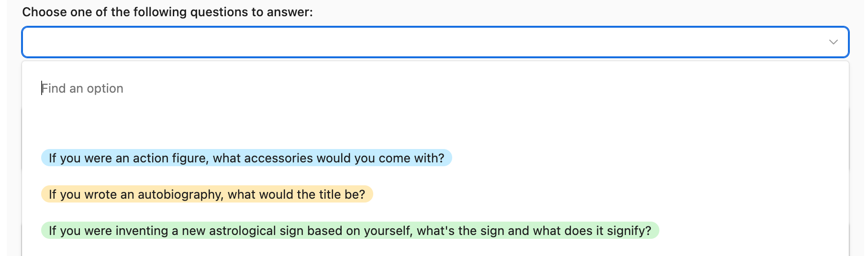Place cursor in the Find an option placeholder
This screenshot has width=868, height=256.
click(x=82, y=88)
